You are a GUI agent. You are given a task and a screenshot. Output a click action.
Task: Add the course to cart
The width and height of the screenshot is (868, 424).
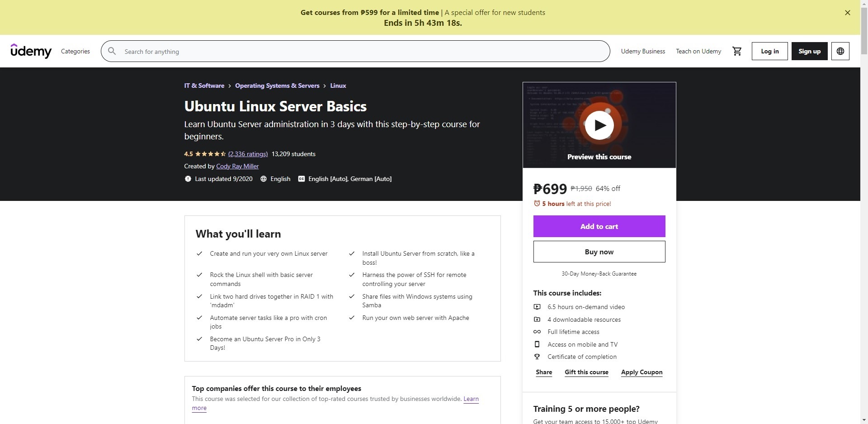(x=599, y=226)
